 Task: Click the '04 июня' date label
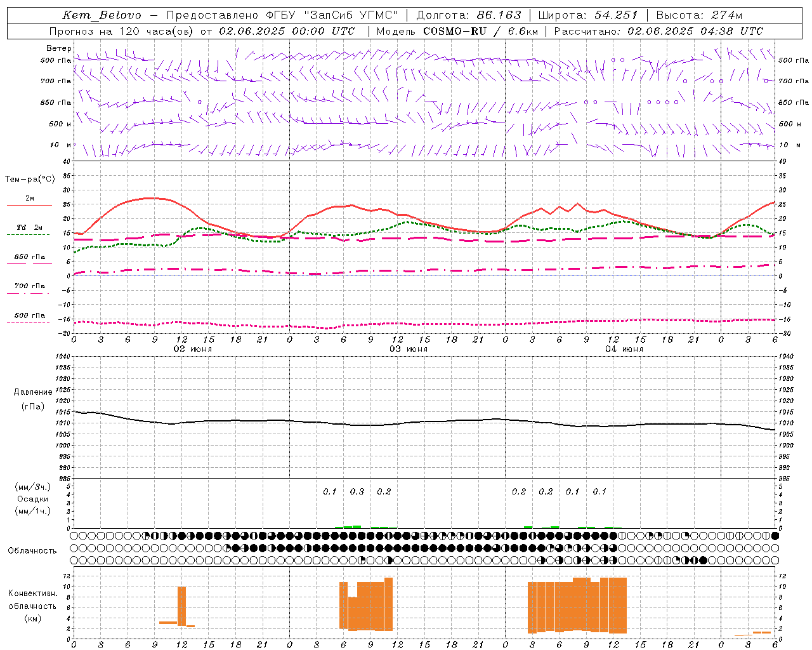624,349
